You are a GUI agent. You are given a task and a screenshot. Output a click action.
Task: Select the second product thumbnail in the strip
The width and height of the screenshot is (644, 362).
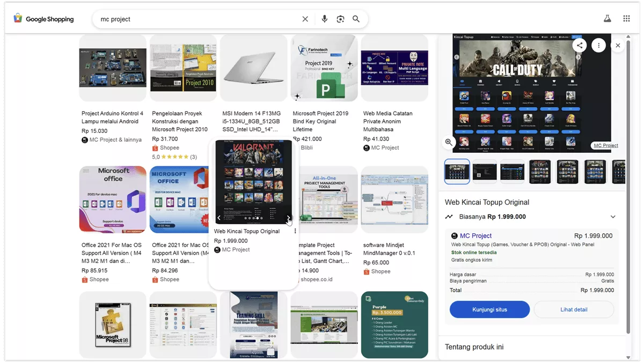[485, 172]
